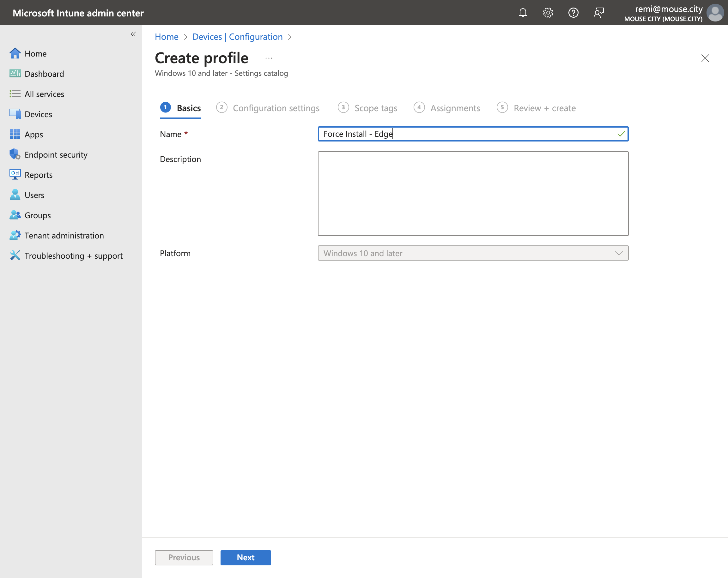Viewport: 728px width, 578px height.
Task: Click the Troubleshooting tools icon
Action: click(15, 256)
